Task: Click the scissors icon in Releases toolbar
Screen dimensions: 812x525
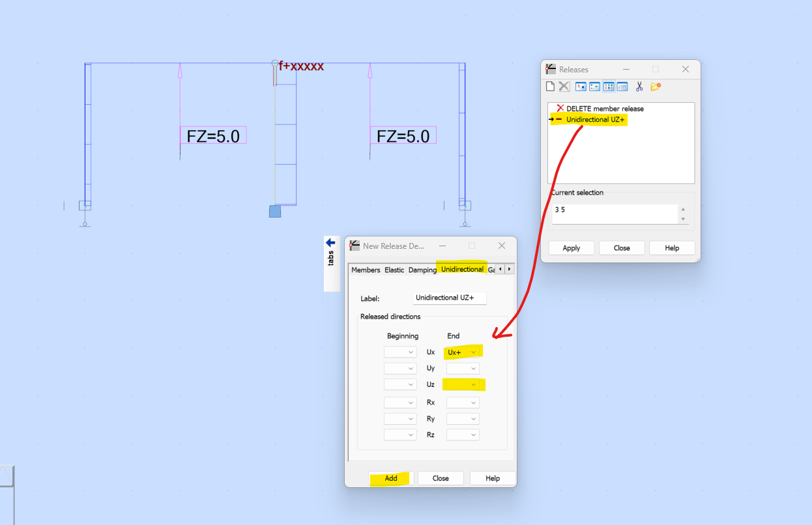Action: tap(639, 87)
